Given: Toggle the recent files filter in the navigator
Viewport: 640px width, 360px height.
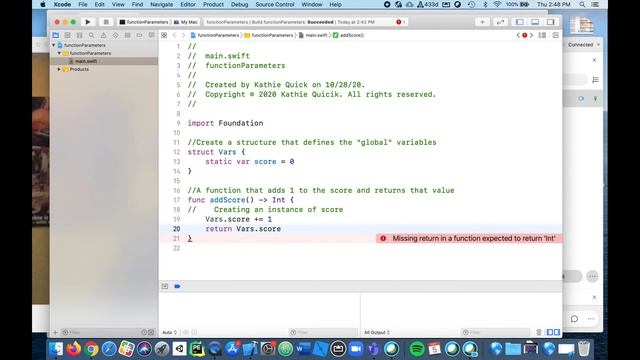Looking at the screenshot, I should point(144,332).
